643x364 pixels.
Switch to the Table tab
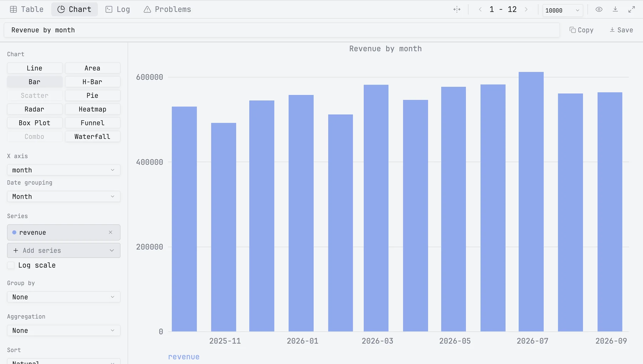coord(27,9)
